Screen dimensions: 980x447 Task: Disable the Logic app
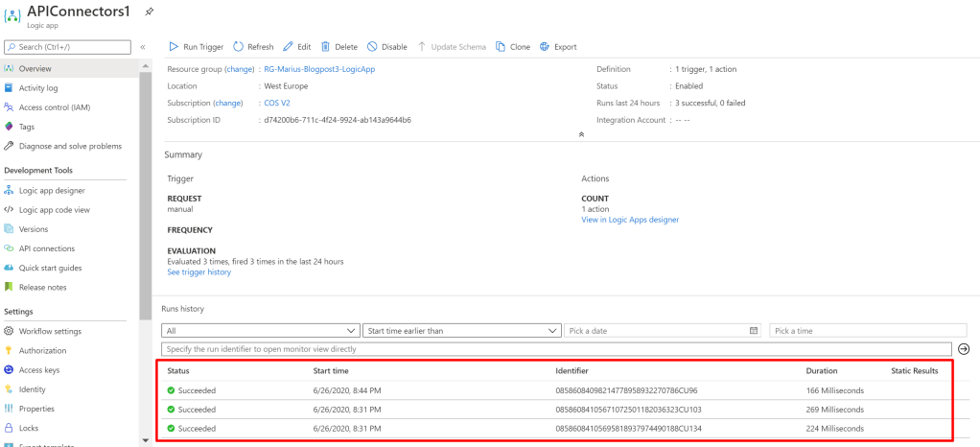(386, 46)
